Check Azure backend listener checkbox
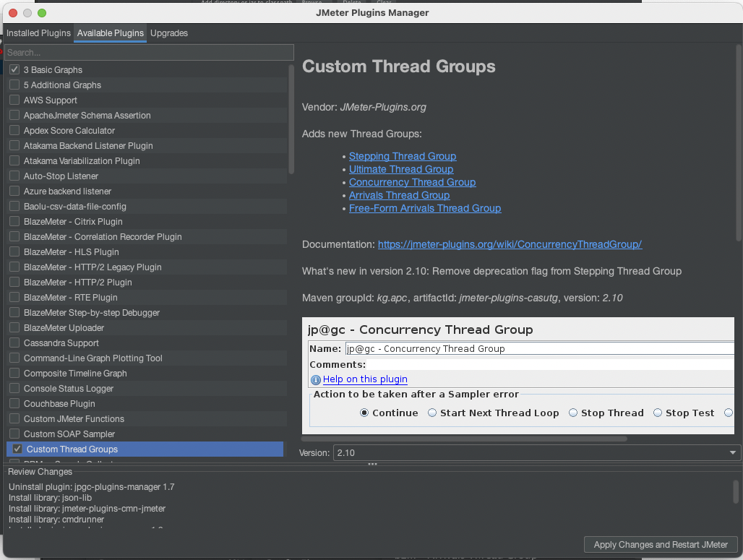 point(14,191)
